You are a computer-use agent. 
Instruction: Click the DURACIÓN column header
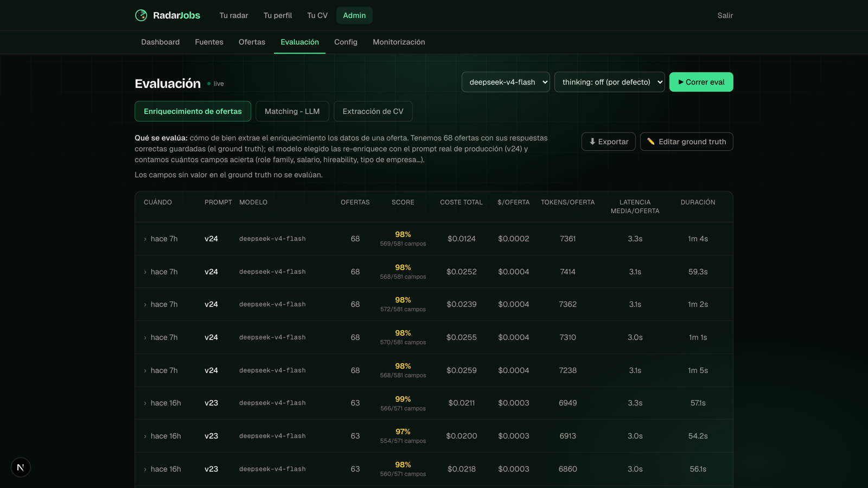698,202
